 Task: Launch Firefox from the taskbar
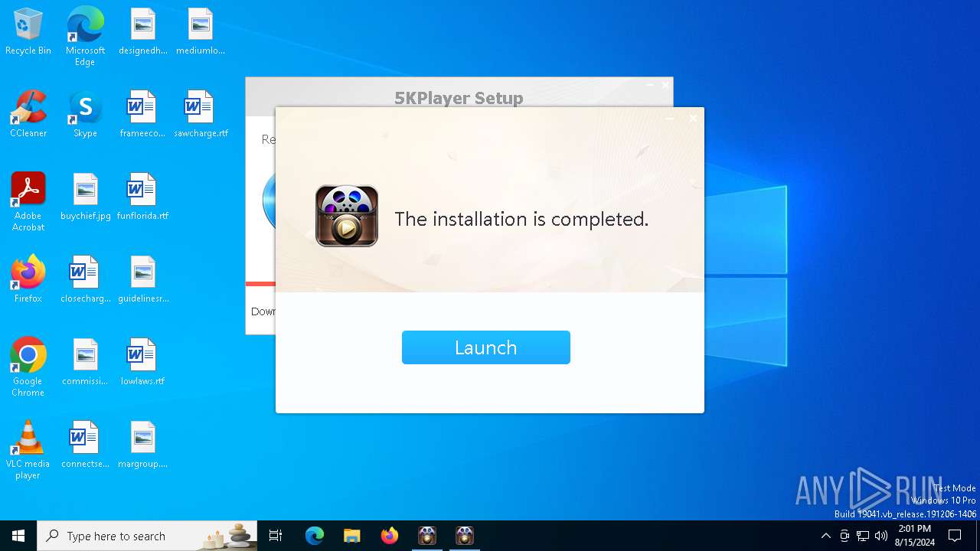coord(390,536)
